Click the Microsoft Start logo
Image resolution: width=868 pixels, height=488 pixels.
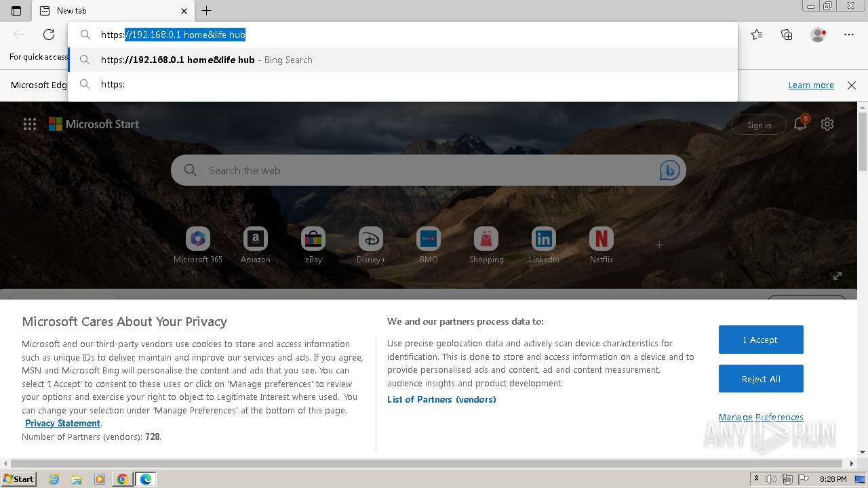94,124
